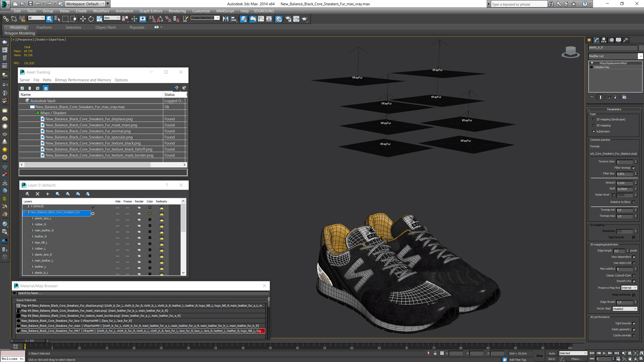The width and height of the screenshot is (644, 362).
Task: Pick the Select and Scale tool
Action: [x=99, y=19]
